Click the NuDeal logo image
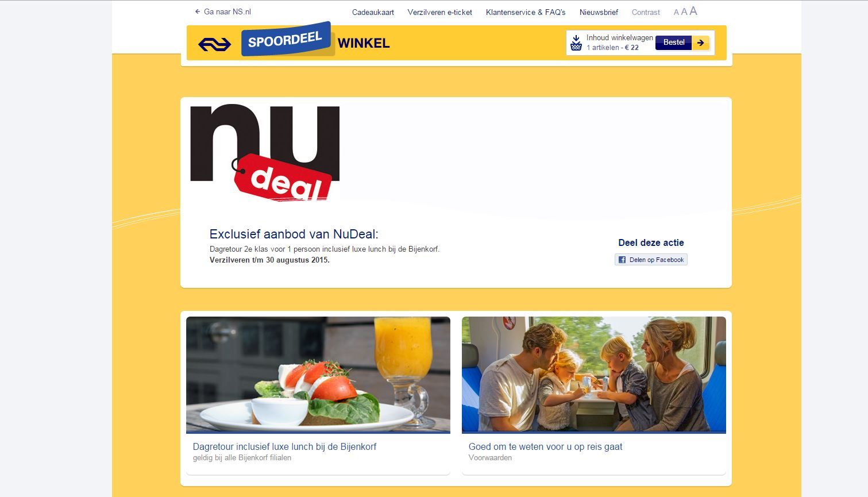The image size is (868, 497). coord(265,152)
